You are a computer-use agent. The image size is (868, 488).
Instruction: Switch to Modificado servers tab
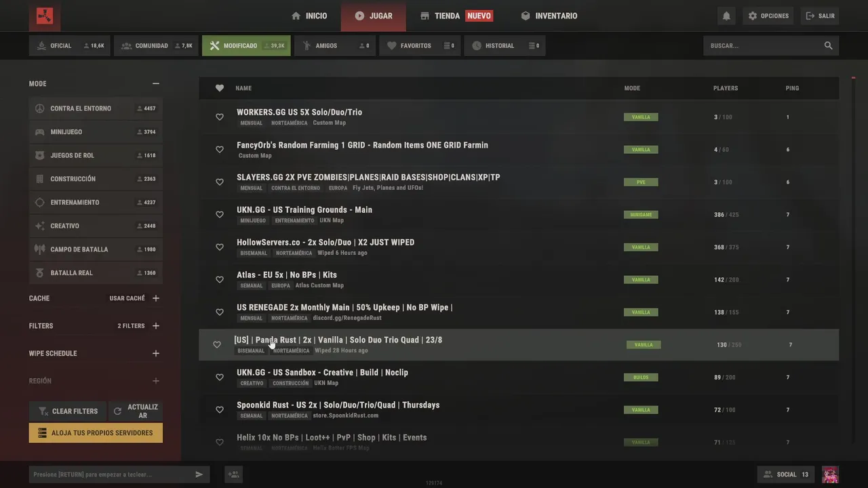[x=246, y=45]
